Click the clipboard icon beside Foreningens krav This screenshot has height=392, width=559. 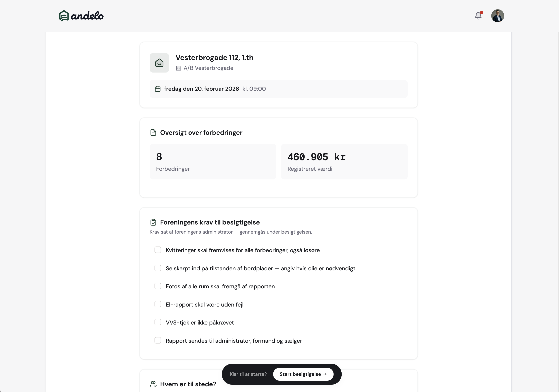153,222
